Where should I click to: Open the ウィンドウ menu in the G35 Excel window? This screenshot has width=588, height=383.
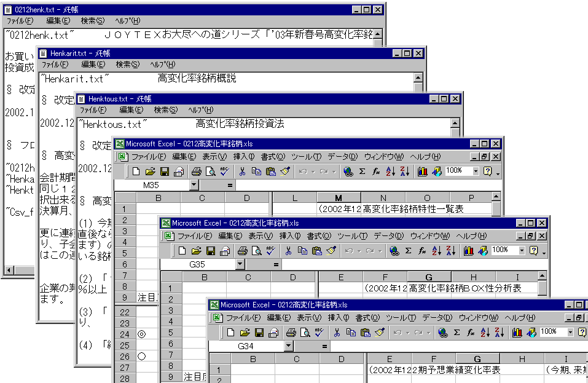[429, 236]
